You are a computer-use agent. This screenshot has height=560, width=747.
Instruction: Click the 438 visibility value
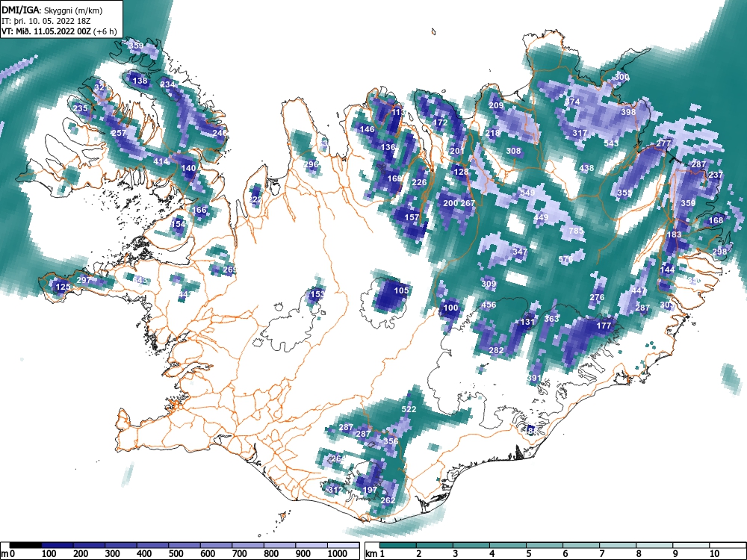[x=586, y=168]
